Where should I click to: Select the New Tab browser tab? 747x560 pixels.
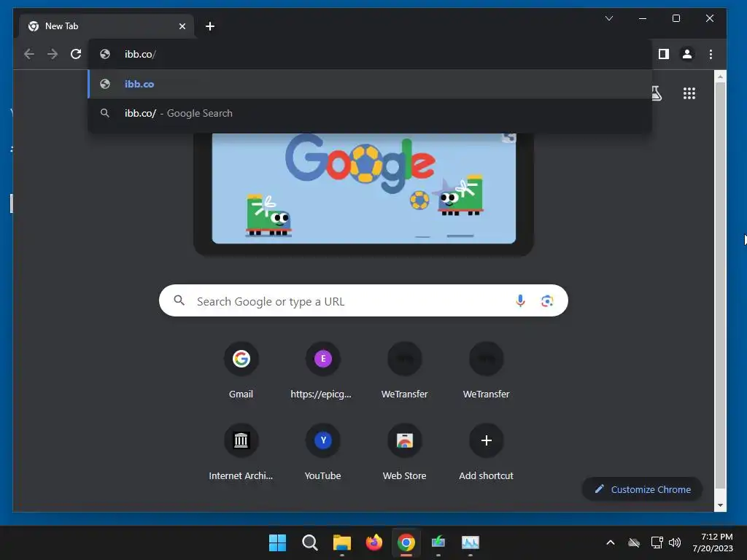coord(107,26)
